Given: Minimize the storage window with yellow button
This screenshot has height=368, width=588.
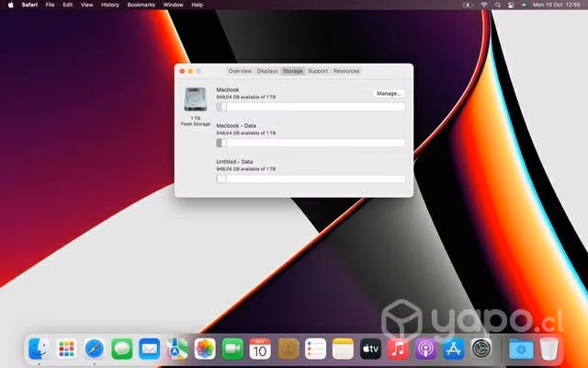Looking at the screenshot, I should pyautogui.click(x=190, y=71).
